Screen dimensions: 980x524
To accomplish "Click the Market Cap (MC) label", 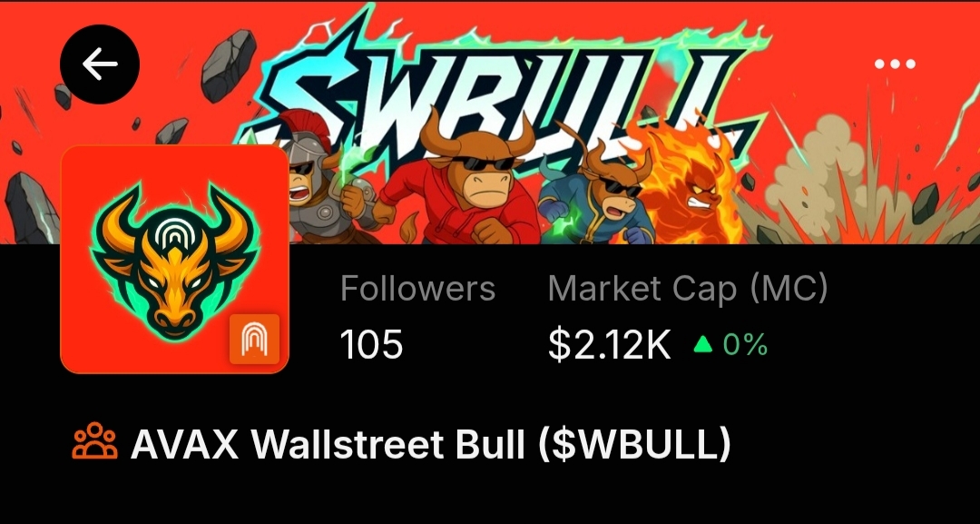I will [x=688, y=290].
